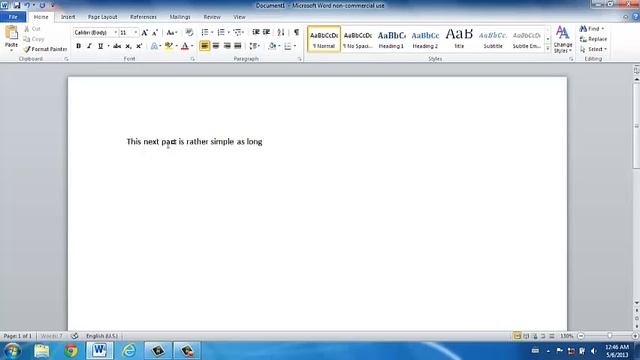Click the Increase Indent icon
640x360 pixels.
(x=267, y=32)
